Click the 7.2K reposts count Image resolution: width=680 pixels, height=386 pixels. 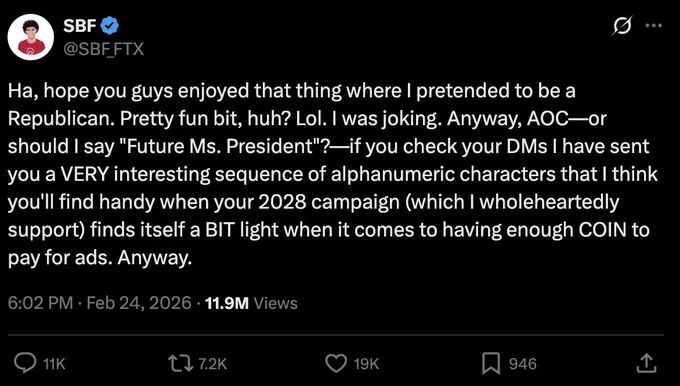click(x=212, y=364)
